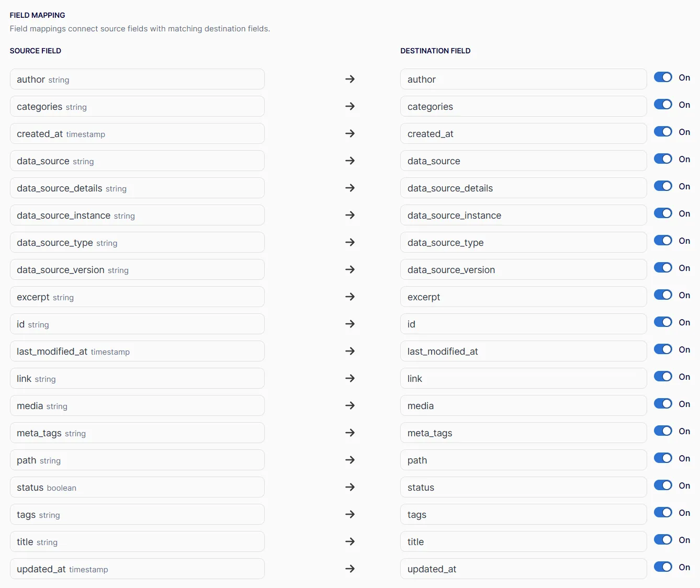Disable the title mapping switch
Screen dimensions: 700x588
663,540
